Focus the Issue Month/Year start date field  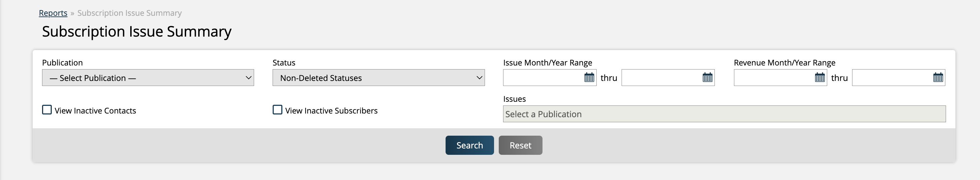pos(543,78)
